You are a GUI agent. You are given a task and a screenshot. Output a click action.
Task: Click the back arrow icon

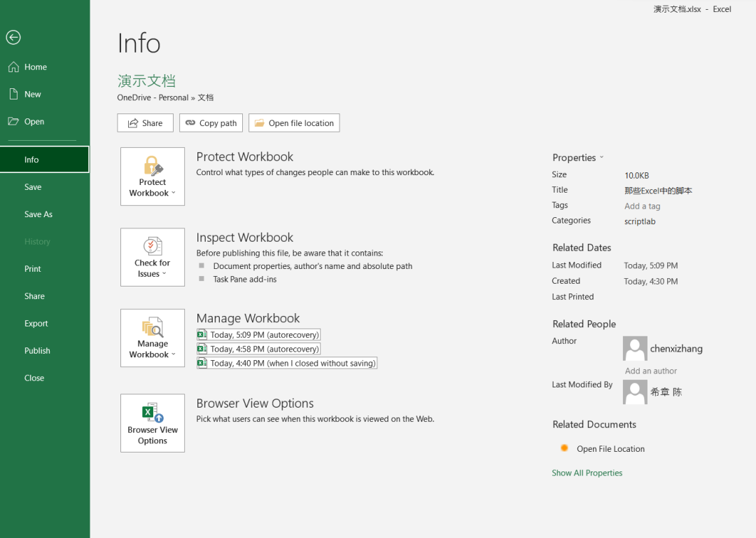pos(13,38)
